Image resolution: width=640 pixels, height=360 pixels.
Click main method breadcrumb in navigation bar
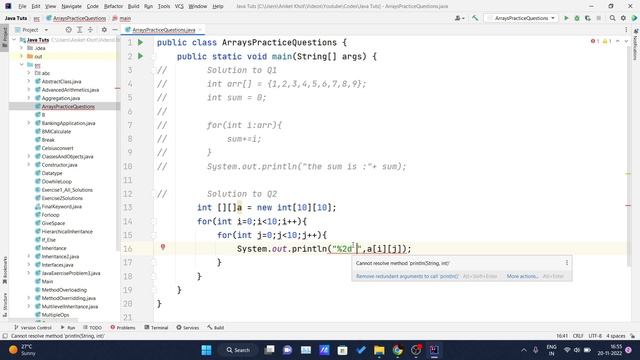(122, 18)
